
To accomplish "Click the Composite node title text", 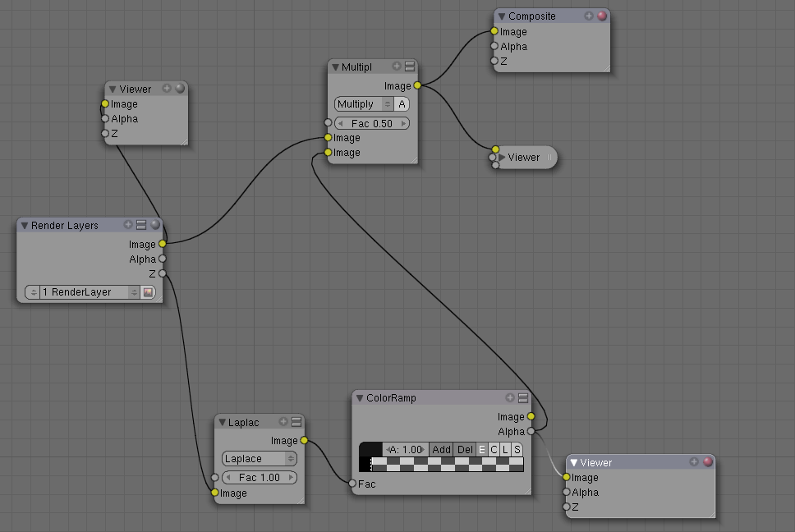I will 532,16.
